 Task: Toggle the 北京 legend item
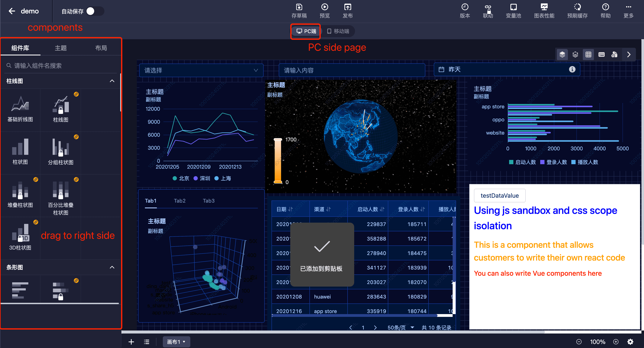click(181, 178)
